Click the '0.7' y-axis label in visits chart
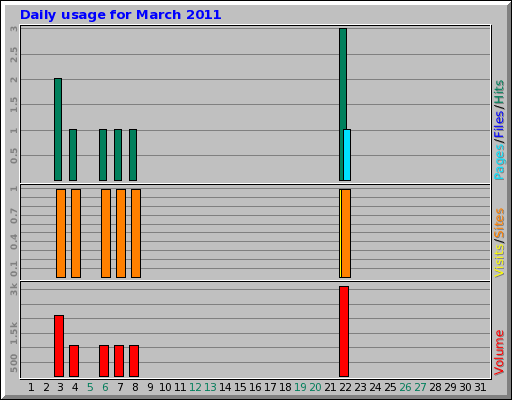 coord(14,216)
